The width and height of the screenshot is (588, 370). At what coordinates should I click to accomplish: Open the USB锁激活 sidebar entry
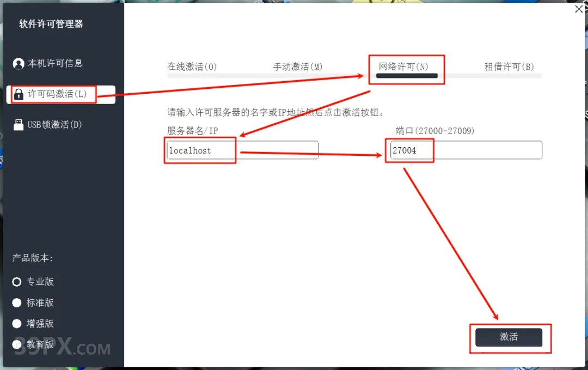tap(54, 124)
